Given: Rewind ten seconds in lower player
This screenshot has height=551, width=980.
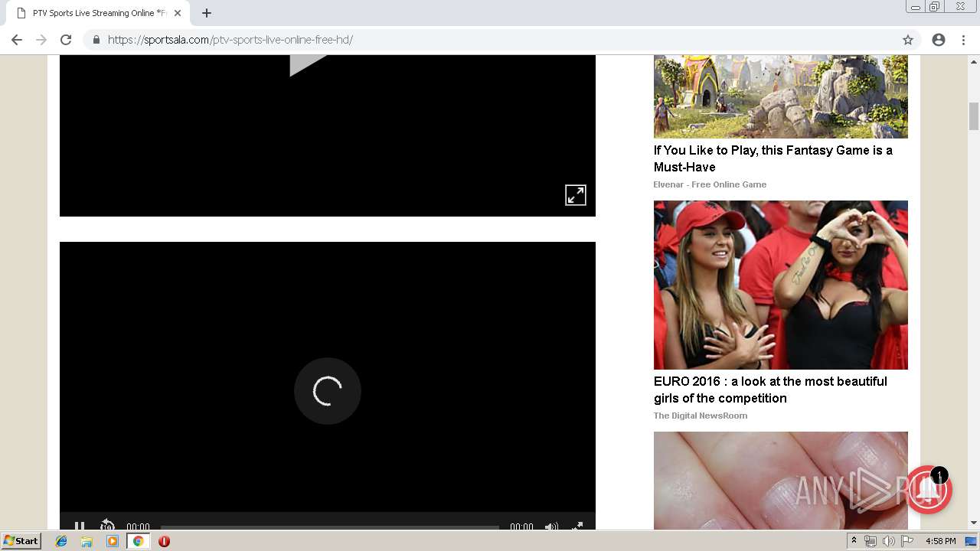Looking at the screenshot, I should pos(107,526).
